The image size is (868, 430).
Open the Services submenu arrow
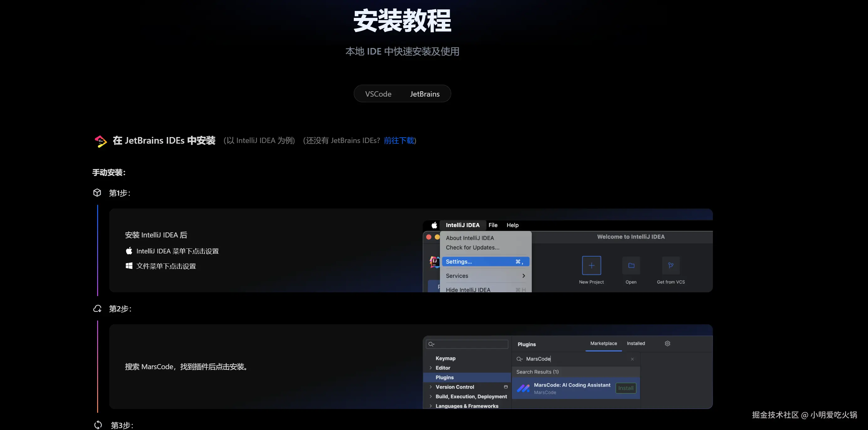[x=523, y=276]
